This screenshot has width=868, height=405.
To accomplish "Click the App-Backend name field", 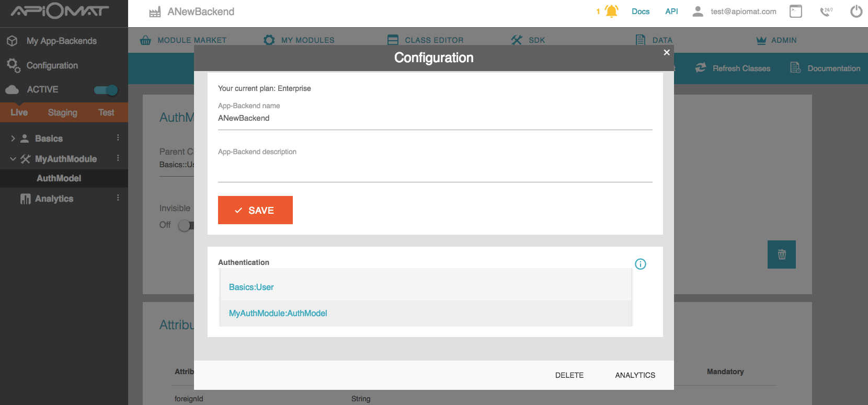I will 435,118.
